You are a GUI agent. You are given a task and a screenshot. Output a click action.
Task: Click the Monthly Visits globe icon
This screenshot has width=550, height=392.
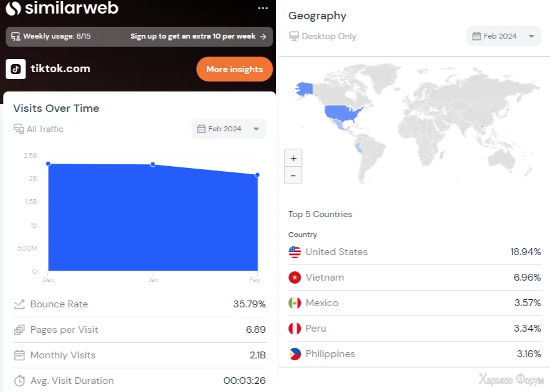click(x=19, y=355)
